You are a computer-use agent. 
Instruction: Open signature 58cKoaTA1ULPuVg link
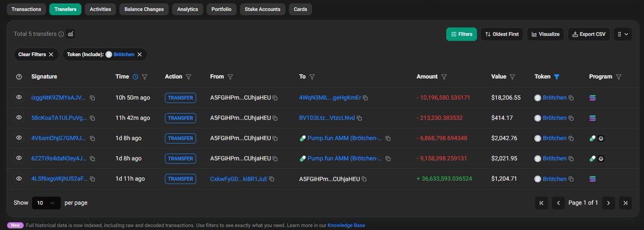pos(59,118)
